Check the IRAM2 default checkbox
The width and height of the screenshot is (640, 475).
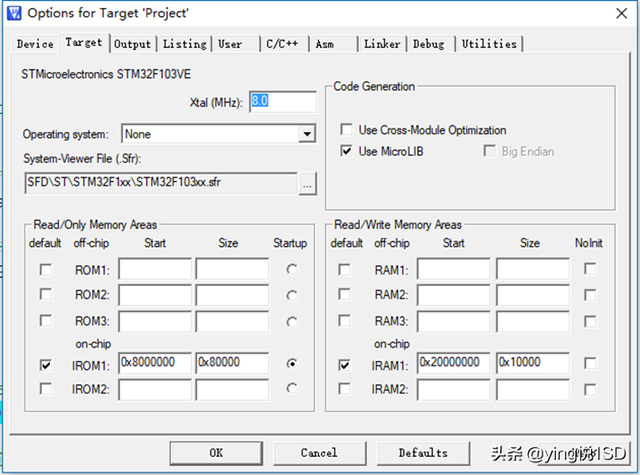(x=344, y=388)
